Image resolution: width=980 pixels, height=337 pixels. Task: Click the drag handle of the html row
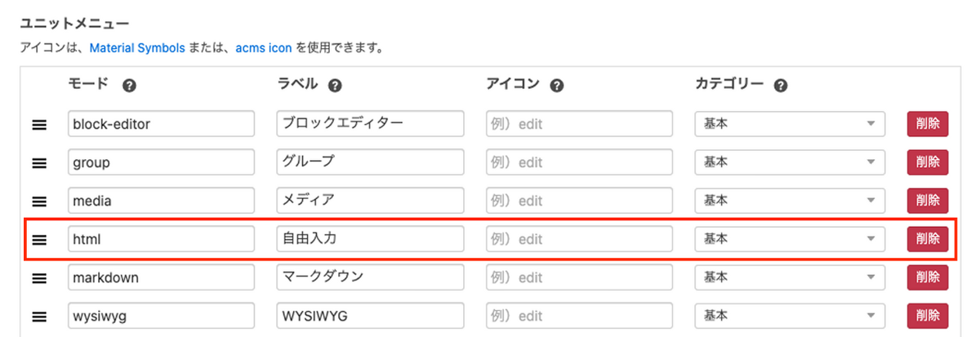(x=39, y=240)
